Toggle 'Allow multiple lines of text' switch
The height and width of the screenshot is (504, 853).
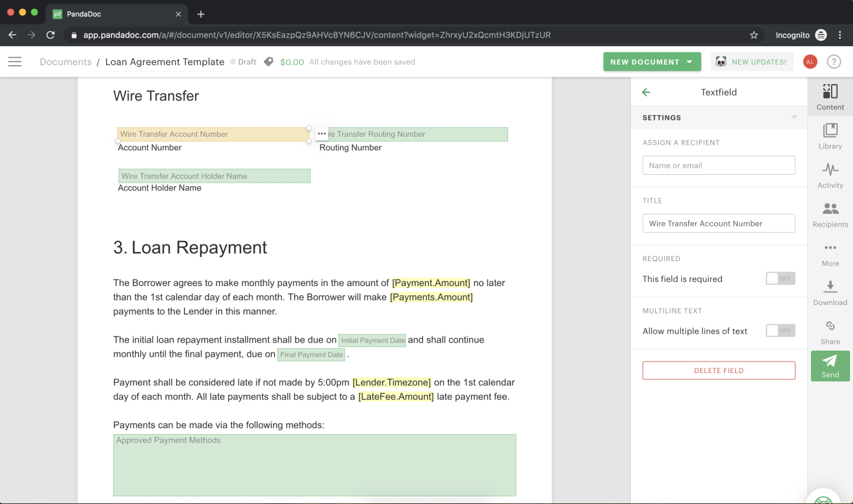coord(780,331)
